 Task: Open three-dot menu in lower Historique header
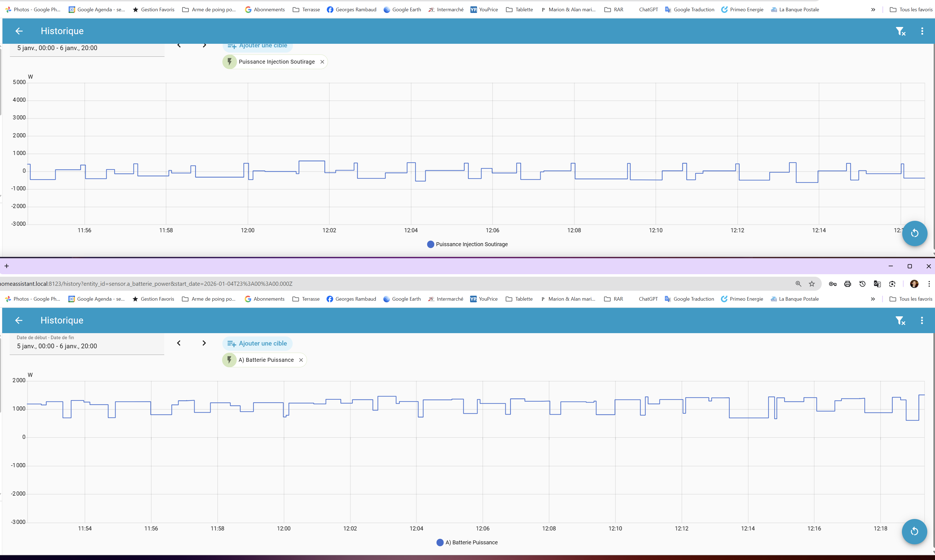pos(922,320)
